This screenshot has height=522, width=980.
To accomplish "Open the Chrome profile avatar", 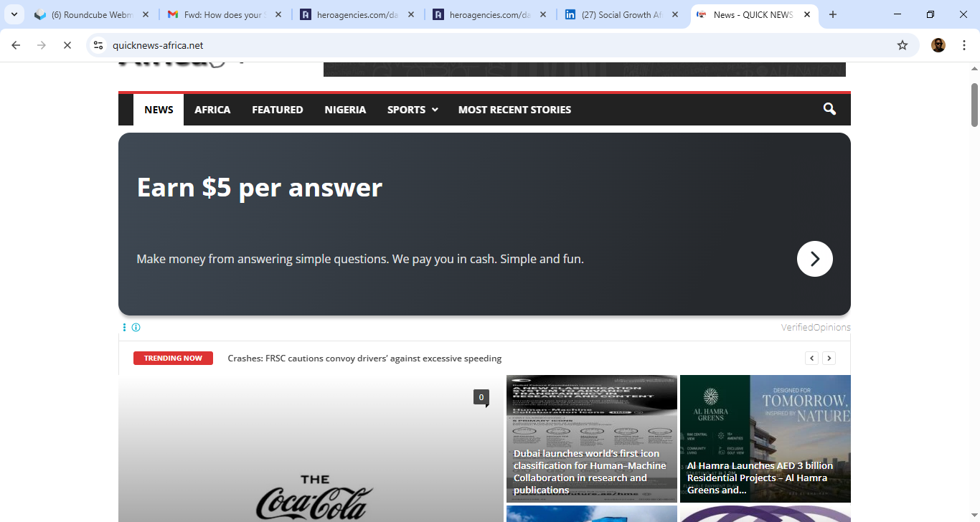I will pyautogui.click(x=938, y=45).
